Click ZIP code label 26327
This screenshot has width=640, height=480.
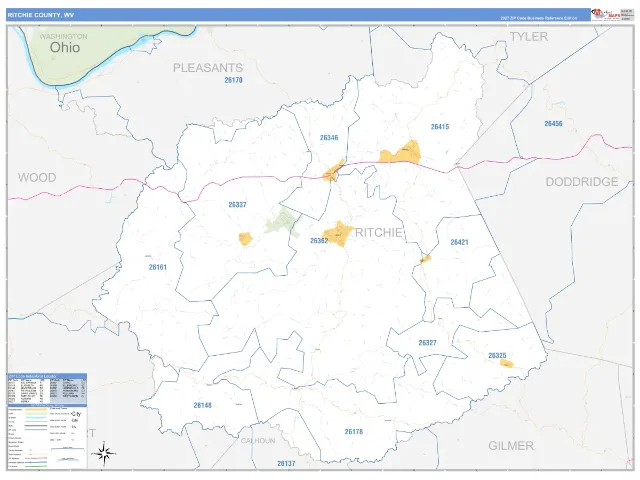427,343
